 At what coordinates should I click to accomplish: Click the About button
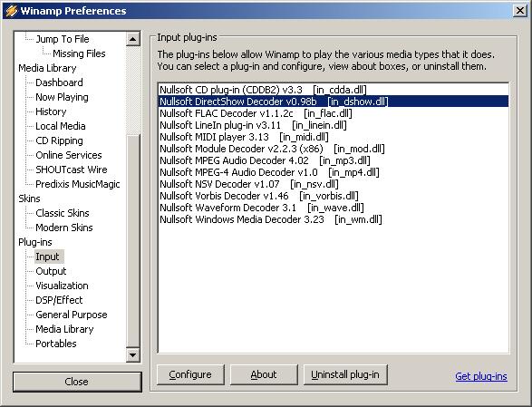point(264,374)
